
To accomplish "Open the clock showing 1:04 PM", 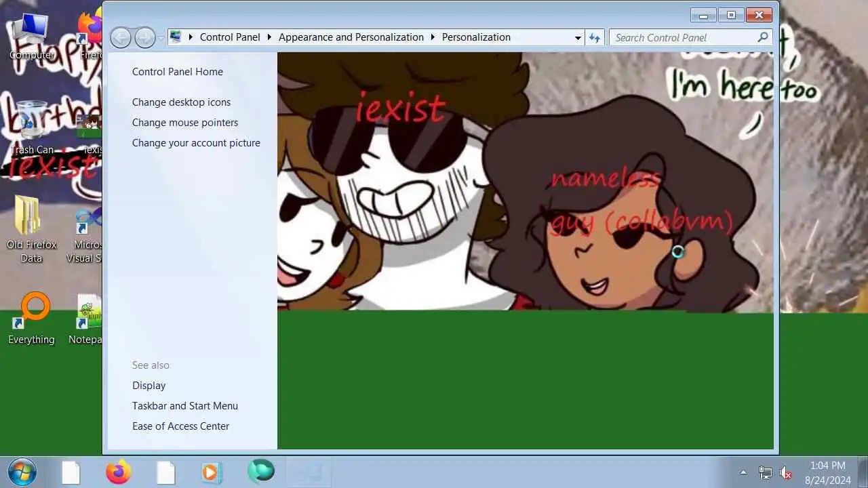I will [x=828, y=472].
